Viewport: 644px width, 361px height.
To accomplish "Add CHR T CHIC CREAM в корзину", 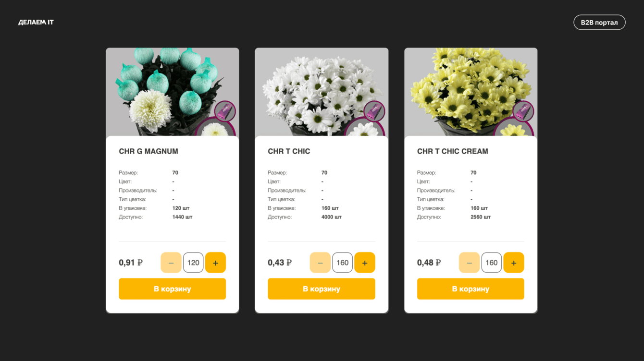I will (x=471, y=289).
